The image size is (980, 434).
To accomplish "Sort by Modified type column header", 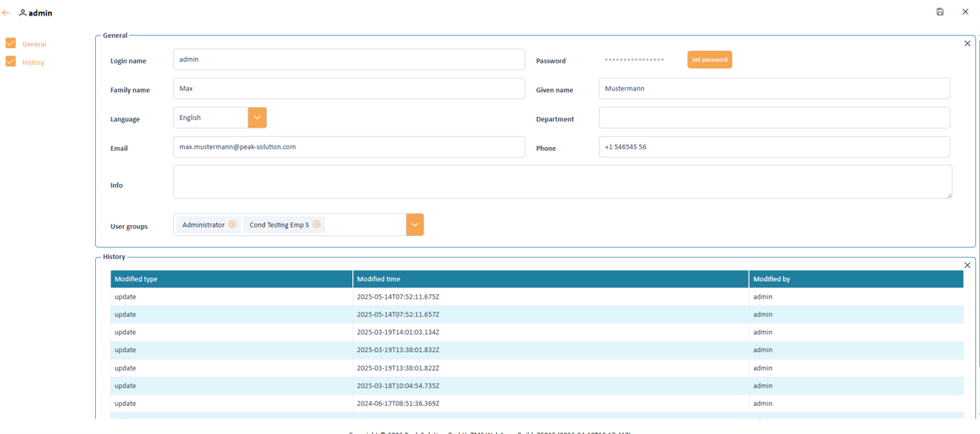I will [231, 279].
